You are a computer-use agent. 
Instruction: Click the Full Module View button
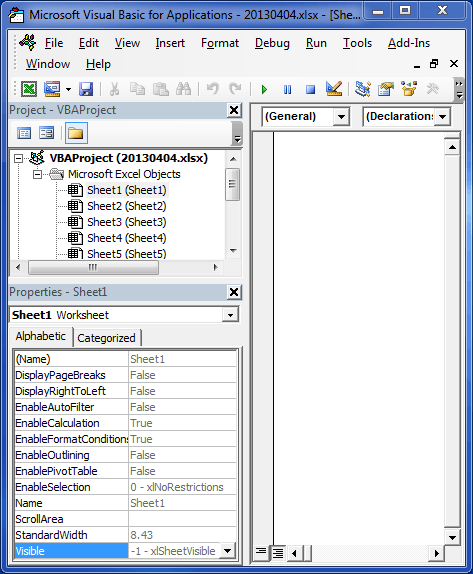pos(278,553)
